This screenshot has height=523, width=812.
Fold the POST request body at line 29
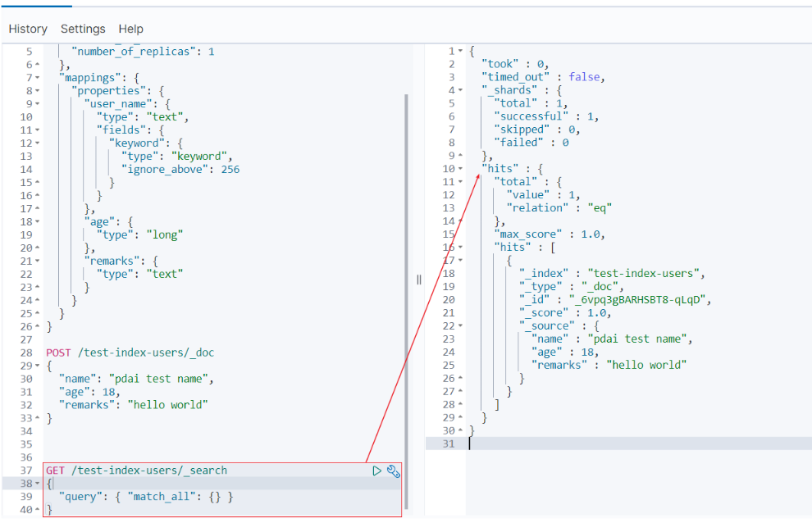tap(37, 366)
